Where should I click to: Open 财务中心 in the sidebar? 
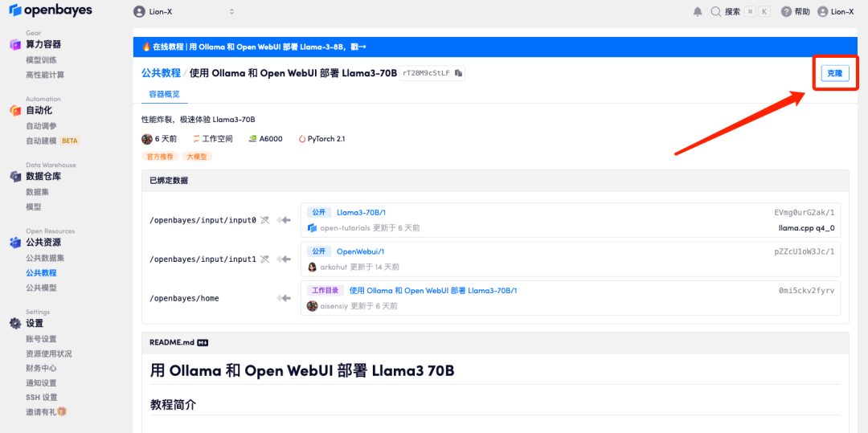coord(41,368)
